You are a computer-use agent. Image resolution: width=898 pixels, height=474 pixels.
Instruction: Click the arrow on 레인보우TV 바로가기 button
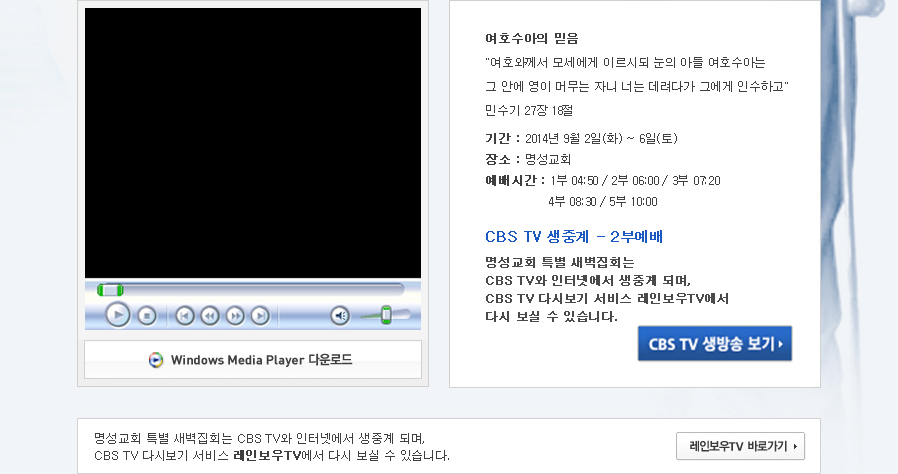[x=795, y=446]
